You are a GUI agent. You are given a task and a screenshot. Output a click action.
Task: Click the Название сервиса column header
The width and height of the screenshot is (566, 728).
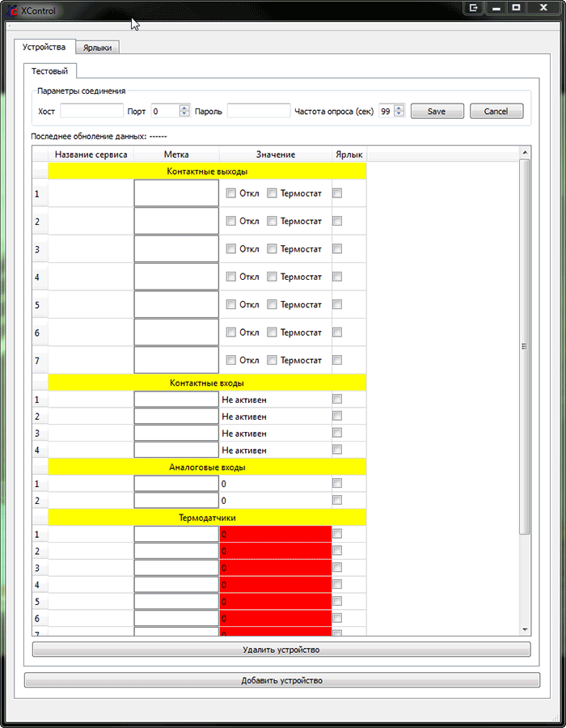pos(91,154)
